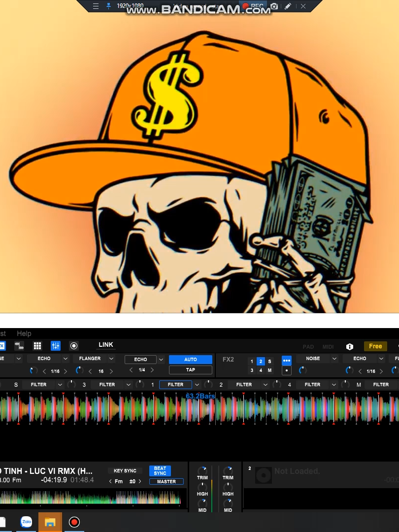Image resolution: width=399 pixels, height=532 pixels.
Task: Show the sampler waveform panel icon
Action: [19, 346]
